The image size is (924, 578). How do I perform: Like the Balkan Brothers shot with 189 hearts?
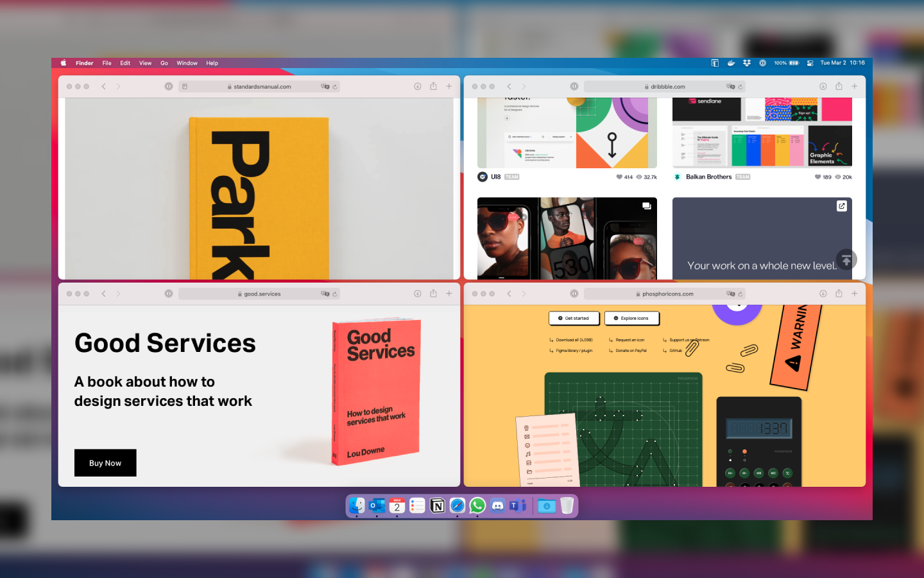click(817, 177)
